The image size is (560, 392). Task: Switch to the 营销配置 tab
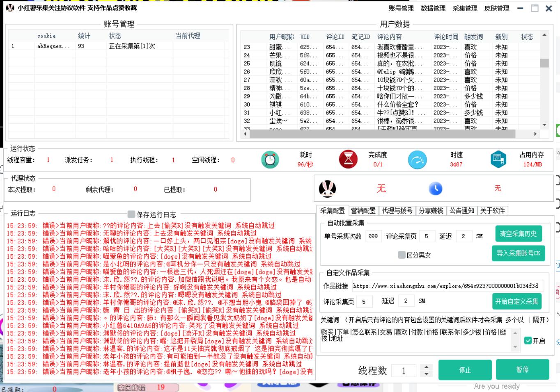tap(363, 211)
